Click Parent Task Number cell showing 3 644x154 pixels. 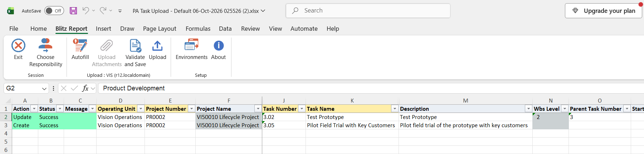[600, 117]
